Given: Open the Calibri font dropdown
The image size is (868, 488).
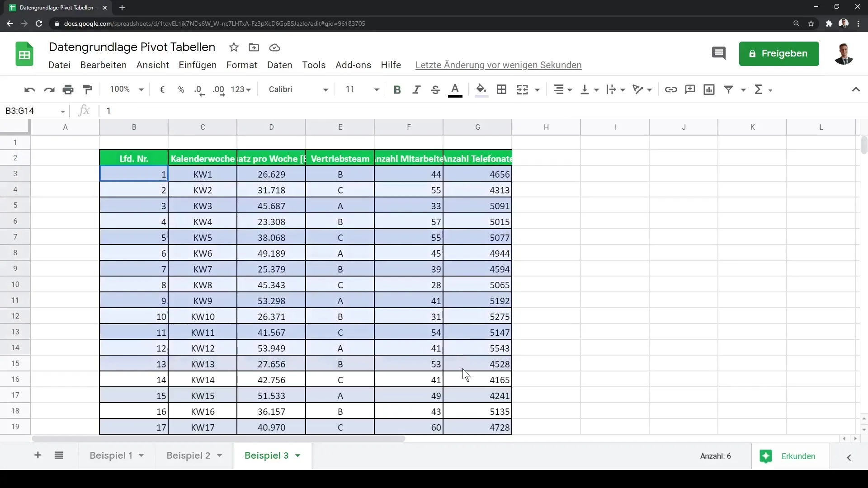Looking at the screenshot, I should pyautogui.click(x=298, y=89).
